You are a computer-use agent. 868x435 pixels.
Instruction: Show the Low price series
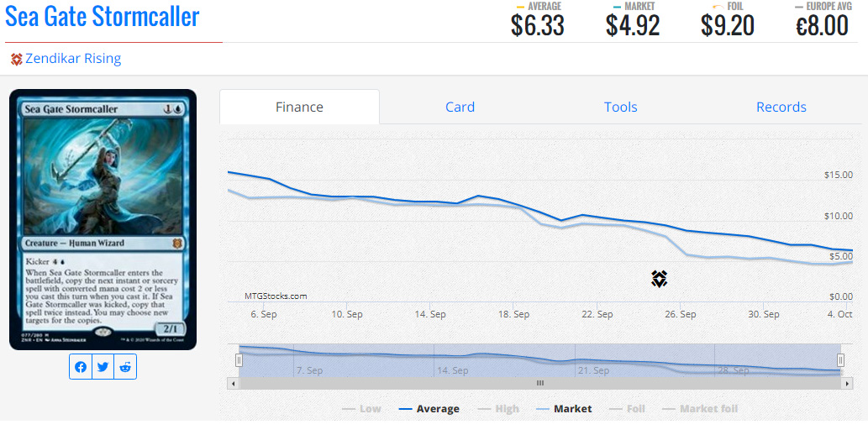coord(361,409)
